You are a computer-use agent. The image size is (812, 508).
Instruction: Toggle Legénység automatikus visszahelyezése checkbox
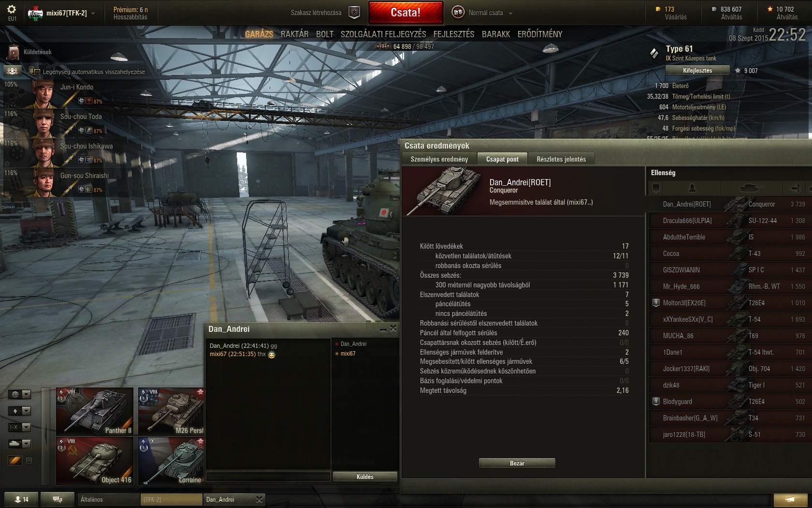pos(37,72)
